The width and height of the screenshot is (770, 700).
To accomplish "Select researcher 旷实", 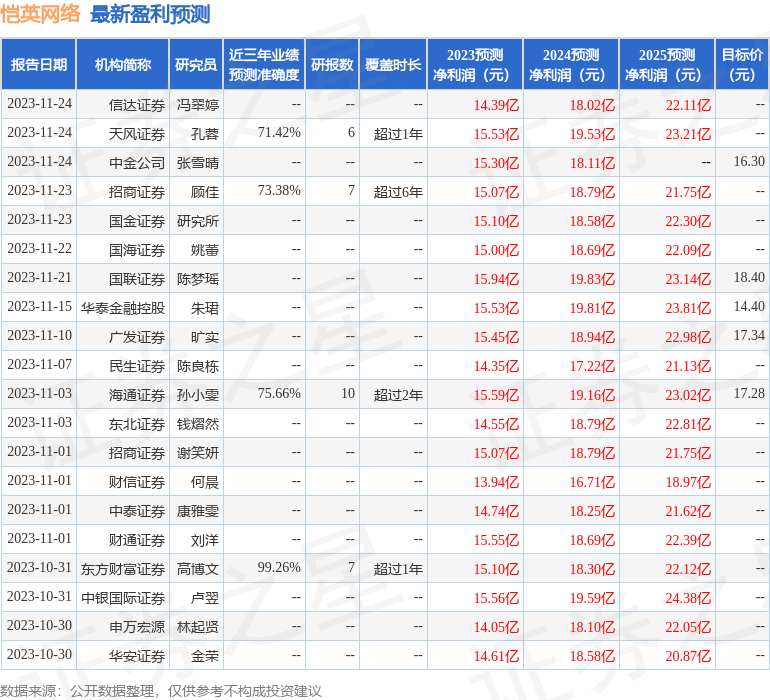I will [205, 337].
